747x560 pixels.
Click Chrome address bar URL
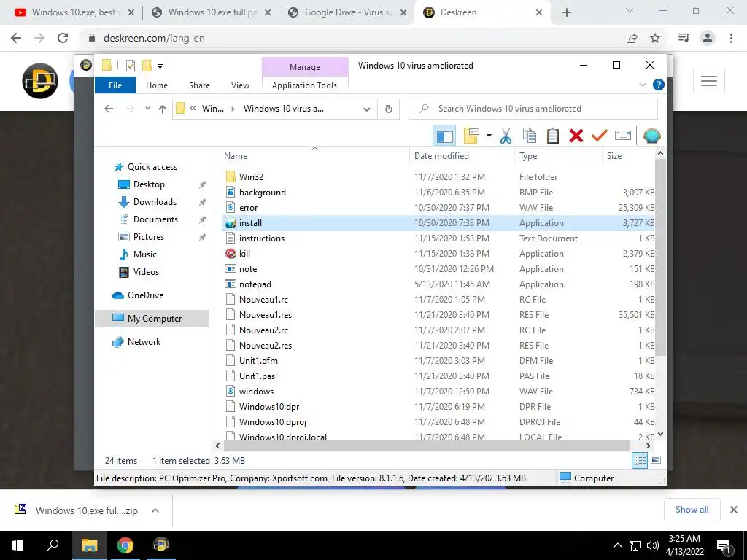[154, 38]
